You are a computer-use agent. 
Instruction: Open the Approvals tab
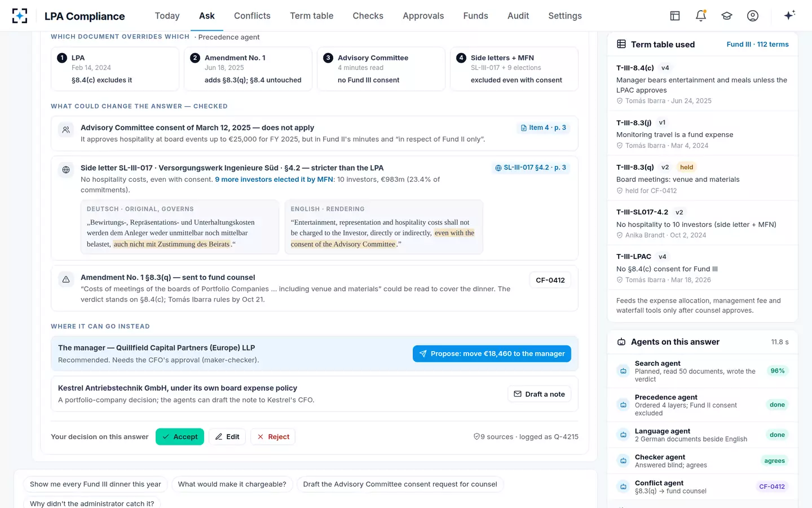423,16
